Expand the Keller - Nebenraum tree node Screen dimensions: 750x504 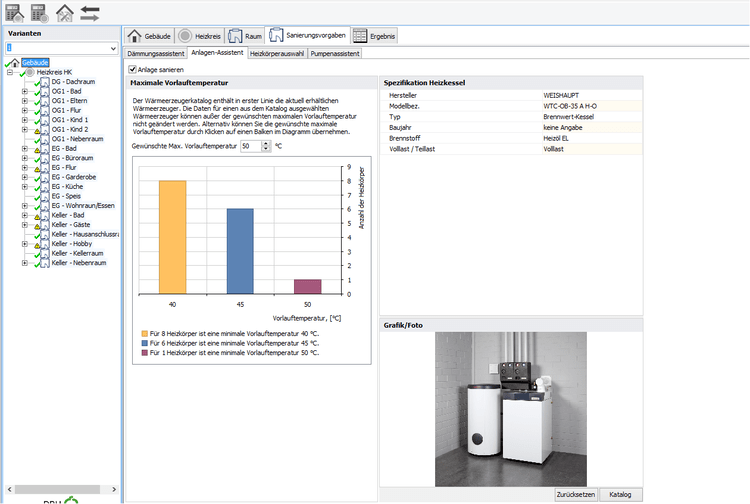pos(24,263)
